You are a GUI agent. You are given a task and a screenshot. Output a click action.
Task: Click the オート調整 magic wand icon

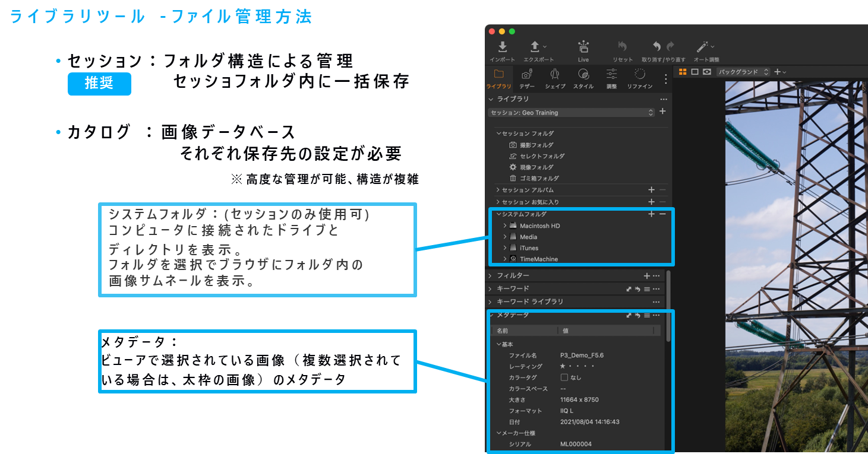(702, 46)
